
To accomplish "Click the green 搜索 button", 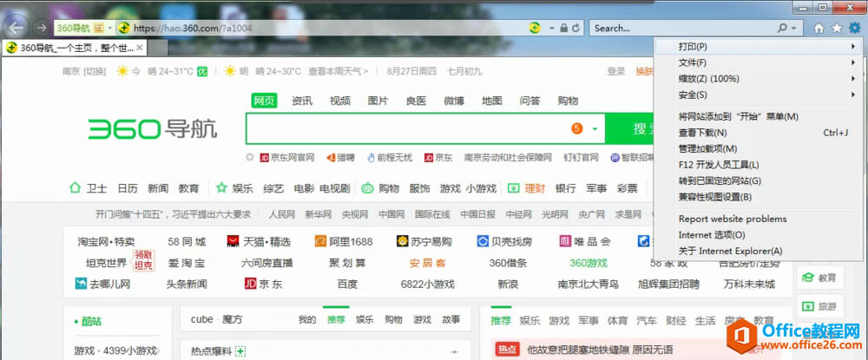I will (630, 129).
